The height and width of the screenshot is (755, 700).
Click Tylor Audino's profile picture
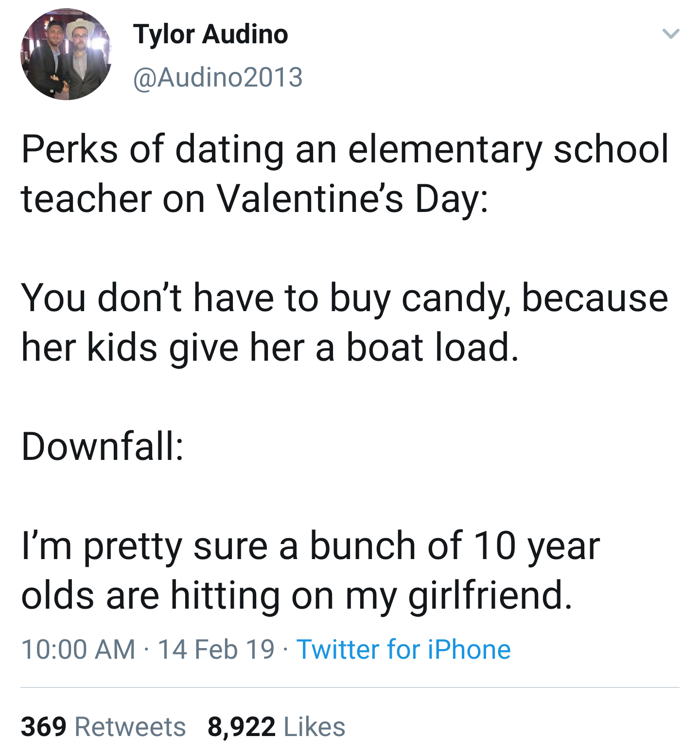click(x=66, y=54)
